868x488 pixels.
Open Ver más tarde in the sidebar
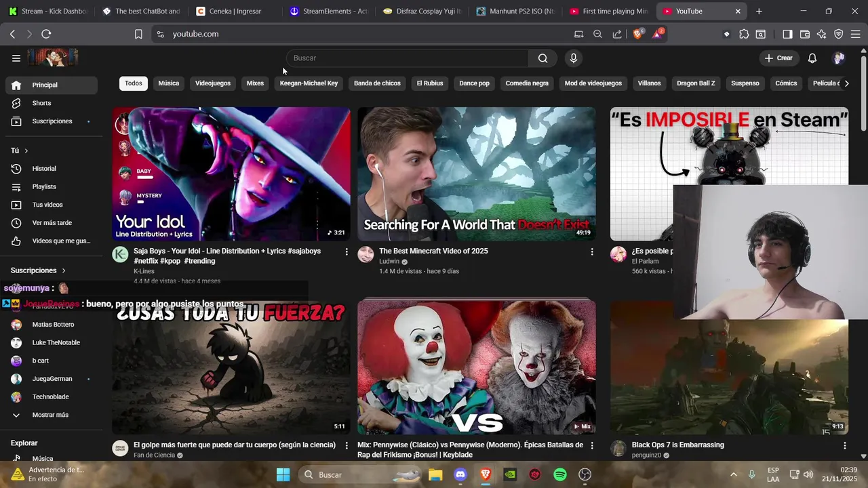click(x=52, y=223)
